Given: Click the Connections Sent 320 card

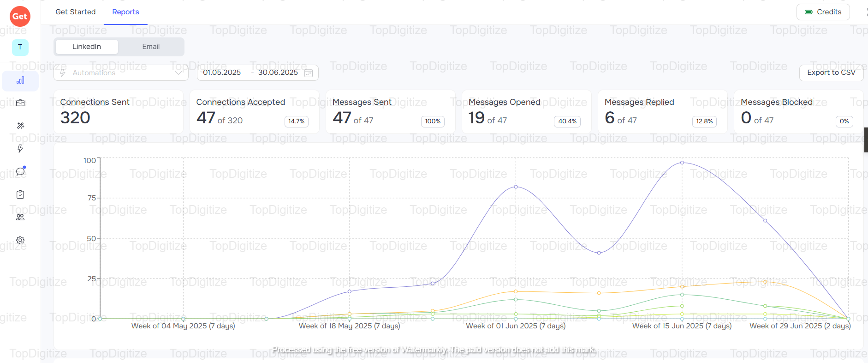Looking at the screenshot, I should (119, 112).
